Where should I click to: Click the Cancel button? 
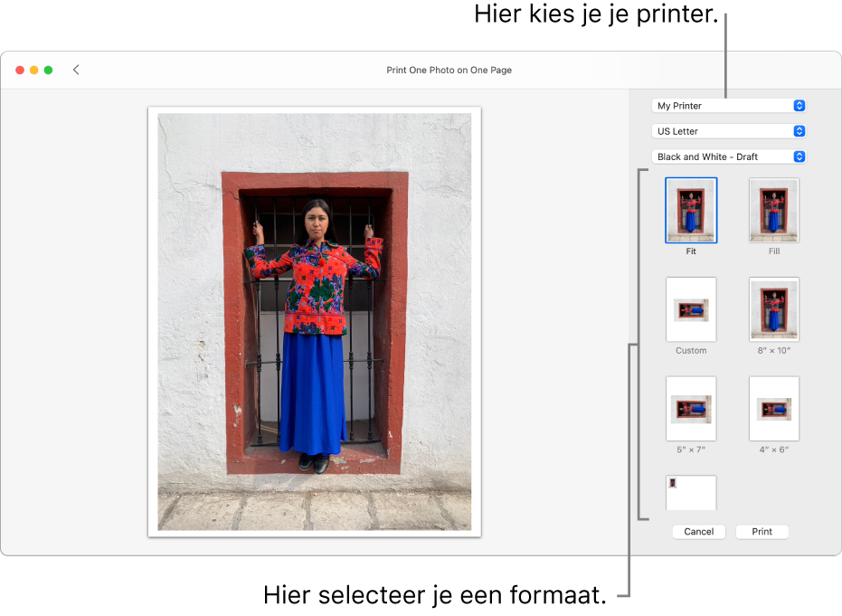(698, 532)
